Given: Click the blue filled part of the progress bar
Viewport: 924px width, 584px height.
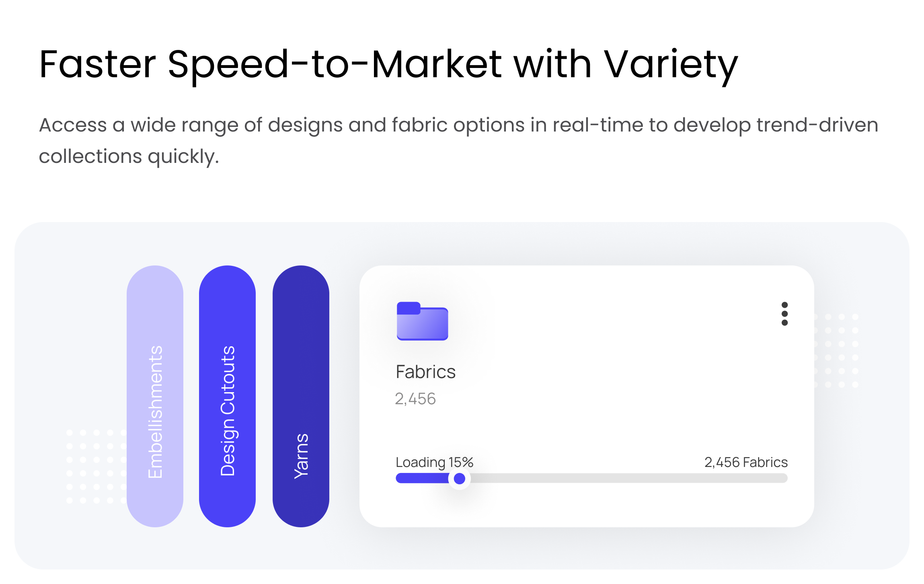Looking at the screenshot, I should 422,478.
